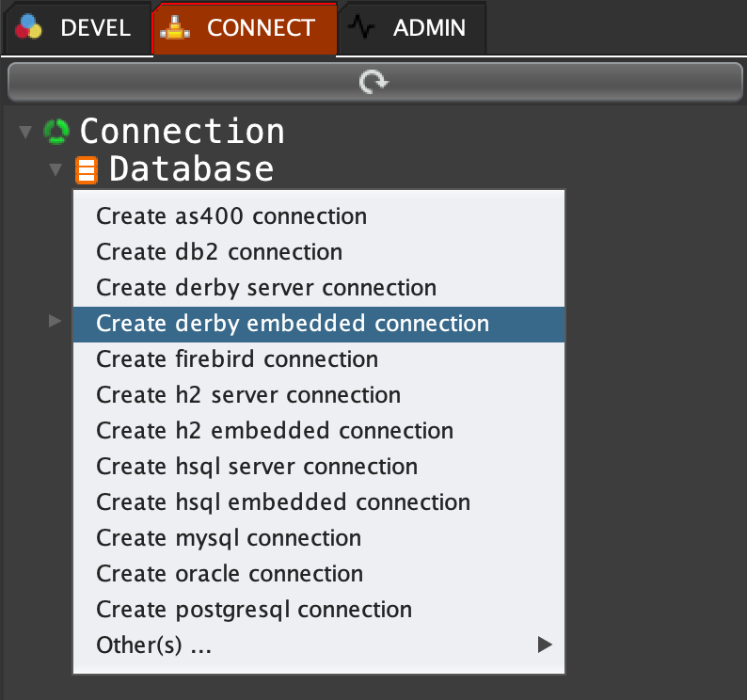Collapse the Database tree node
The width and height of the screenshot is (747, 700).
(x=56, y=170)
